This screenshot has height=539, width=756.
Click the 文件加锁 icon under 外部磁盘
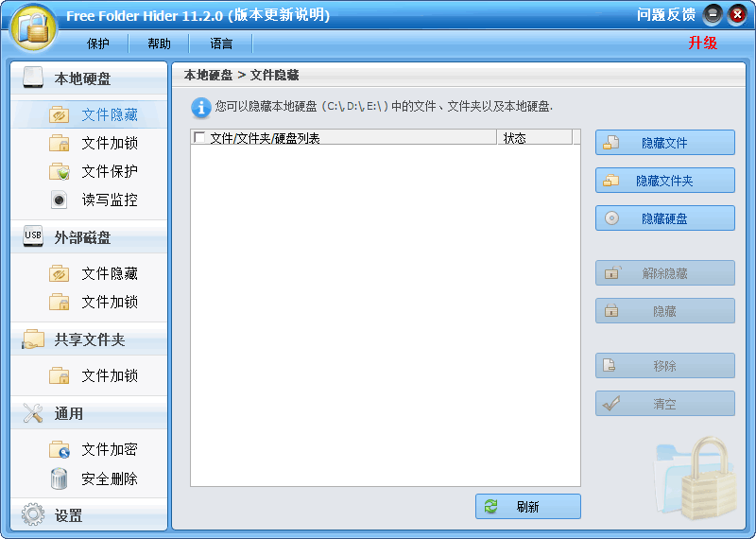pyautogui.click(x=60, y=302)
